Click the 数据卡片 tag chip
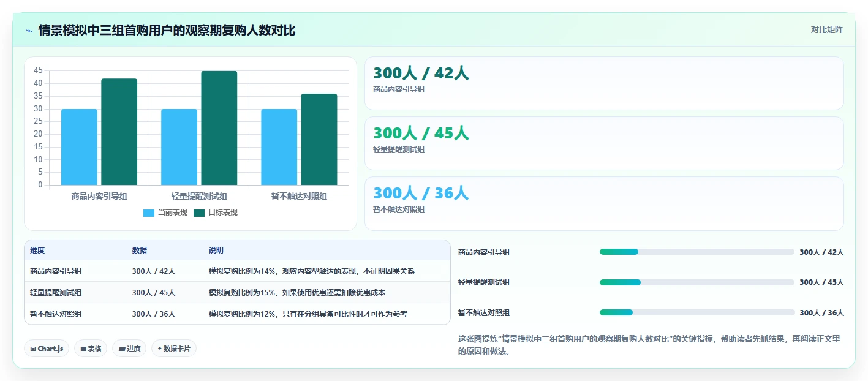Screen dimensions: 868x381 point(174,349)
